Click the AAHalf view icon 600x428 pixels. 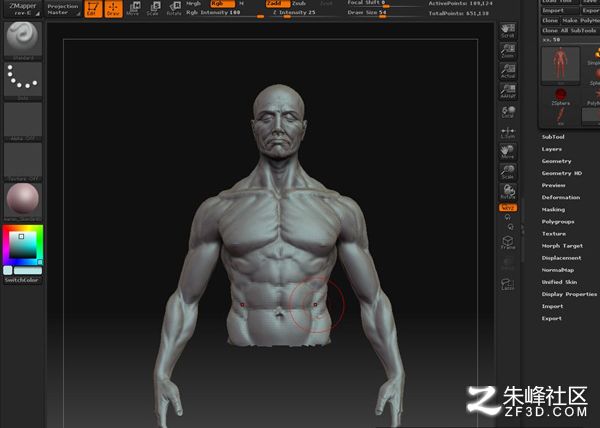click(508, 91)
